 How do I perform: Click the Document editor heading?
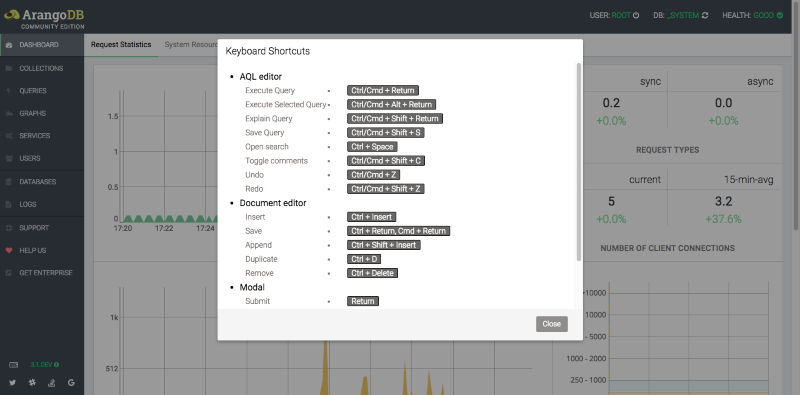tap(273, 203)
